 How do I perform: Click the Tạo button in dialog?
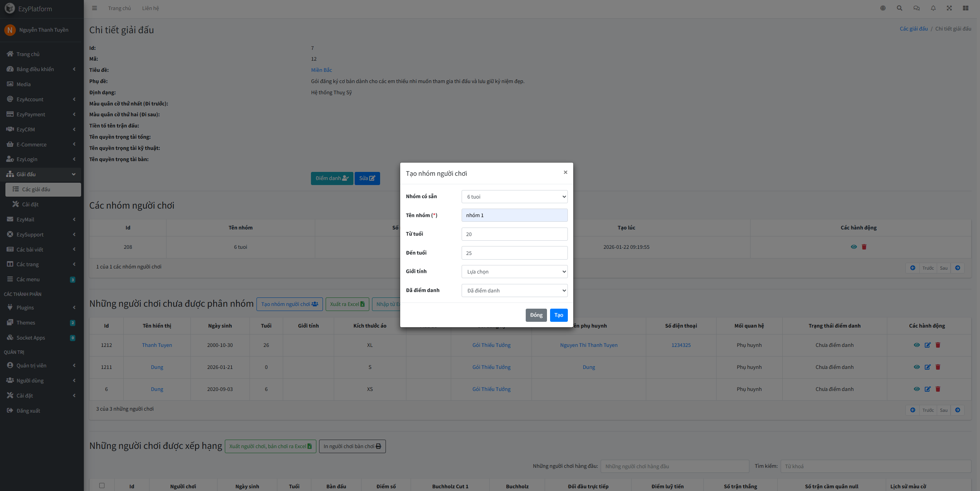(559, 315)
